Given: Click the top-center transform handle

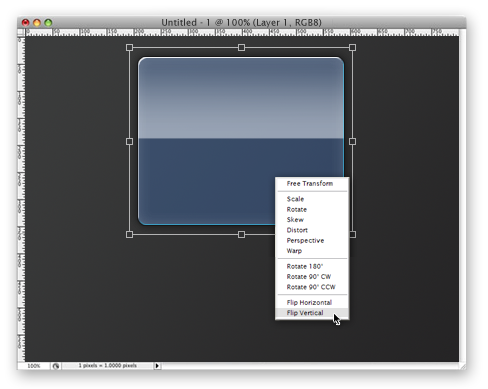Looking at the screenshot, I should tap(241, 48).
